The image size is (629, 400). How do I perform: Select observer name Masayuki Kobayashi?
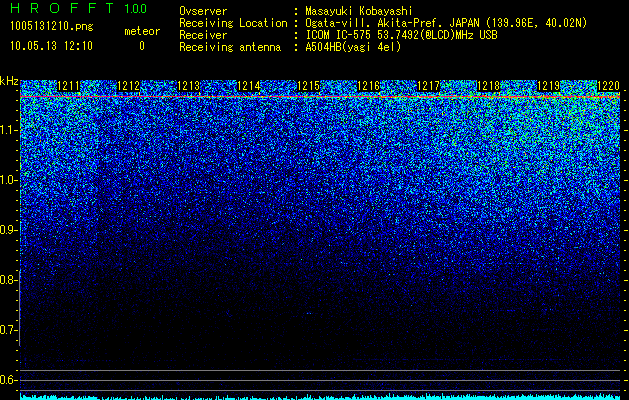point(359,11)
